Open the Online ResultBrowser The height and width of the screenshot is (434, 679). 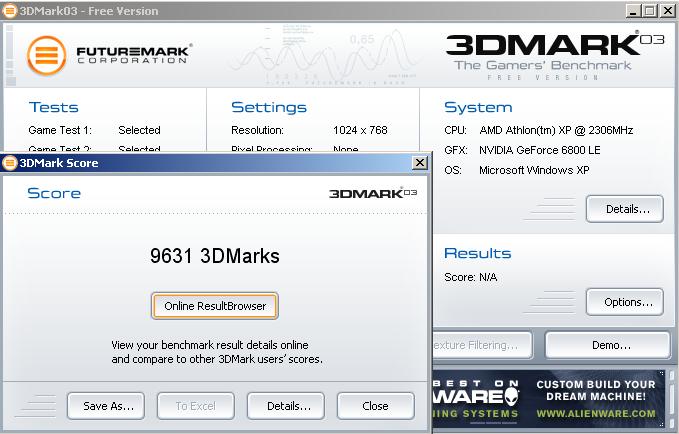click(x=214, y=306)
